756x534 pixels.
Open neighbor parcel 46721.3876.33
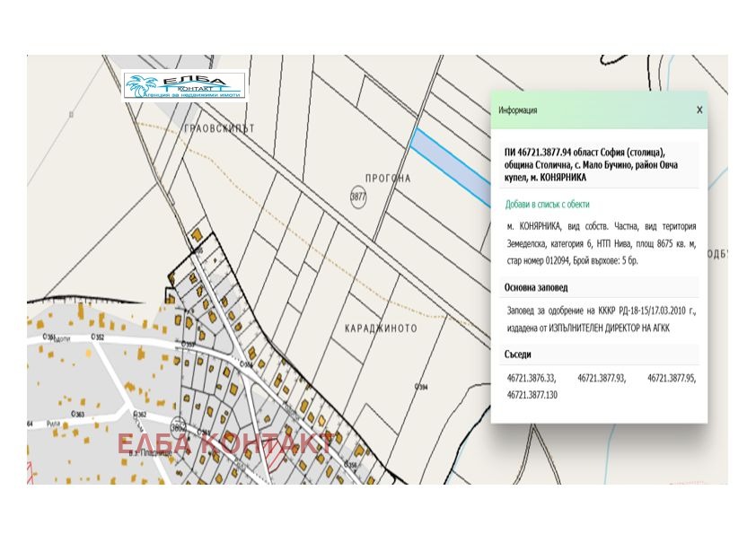pyautogui.click(x=531, y=379)
